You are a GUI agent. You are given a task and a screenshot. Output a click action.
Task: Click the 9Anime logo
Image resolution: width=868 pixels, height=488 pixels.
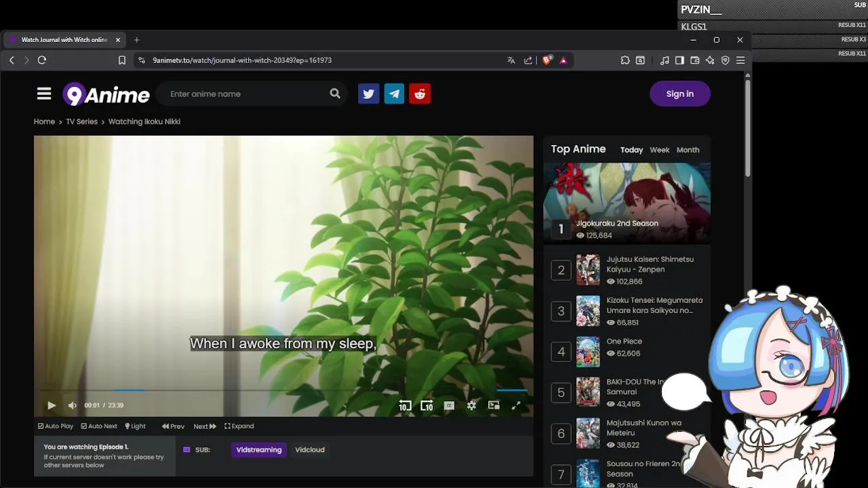(106, 94)
